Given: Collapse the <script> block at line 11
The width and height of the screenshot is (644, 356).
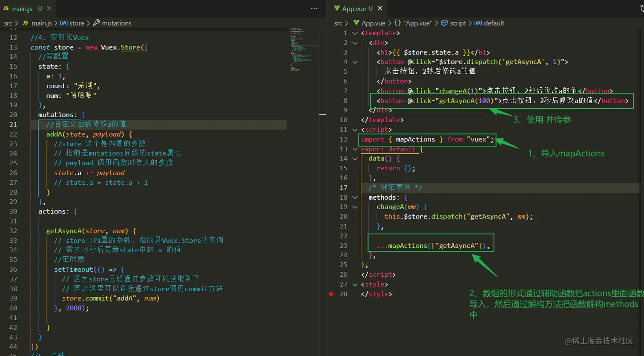Looking at the screenshot, I should [355, 129].
